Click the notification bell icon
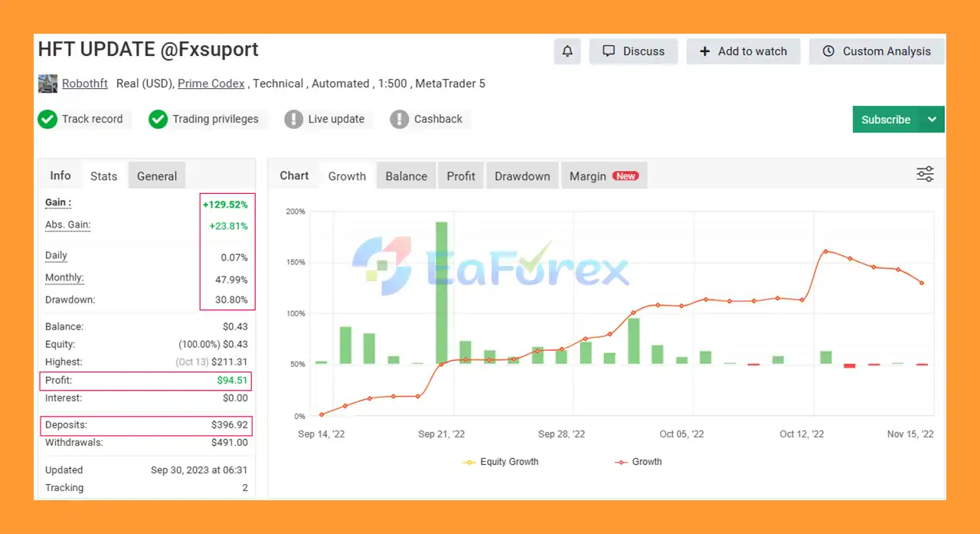Viewport: 980px width, 534px height. [x=567, y=51]
